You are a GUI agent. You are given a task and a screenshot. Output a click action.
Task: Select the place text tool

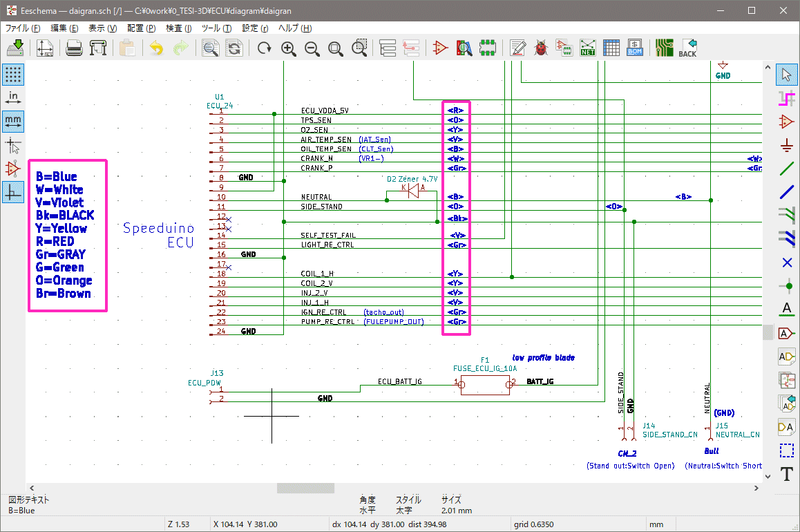[x=787, y=474]
